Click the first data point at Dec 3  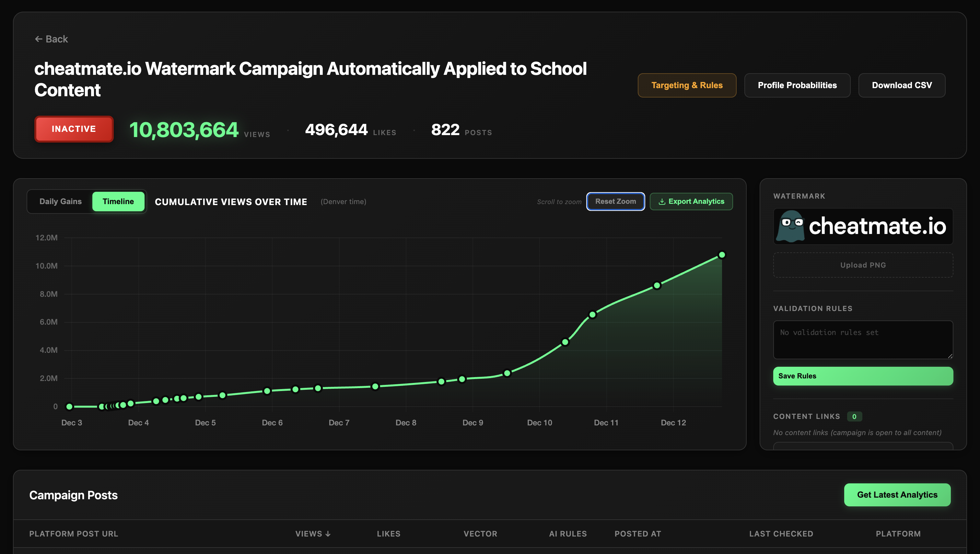69,407
